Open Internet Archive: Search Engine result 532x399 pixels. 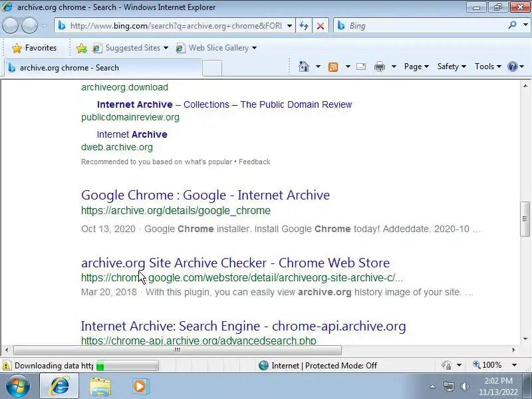[x=243, y=326]
